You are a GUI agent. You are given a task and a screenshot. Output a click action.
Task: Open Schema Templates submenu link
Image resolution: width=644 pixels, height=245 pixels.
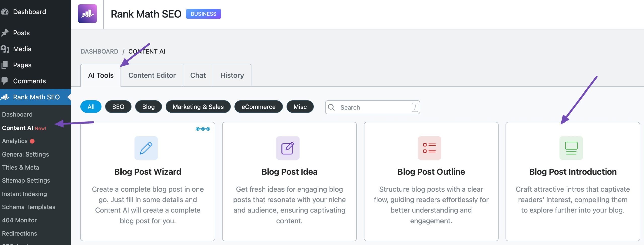(x=29, y=207)
